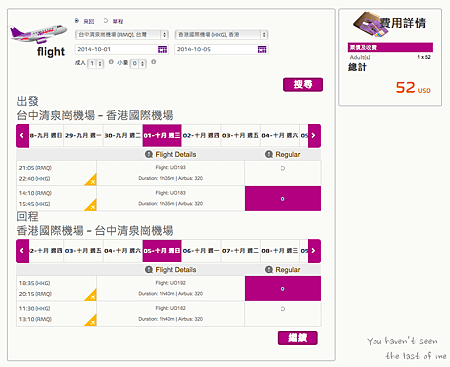Choose Regular fare for return flight UO192
This screenshot has width=450, height=367.
click(x=283, y=289)
